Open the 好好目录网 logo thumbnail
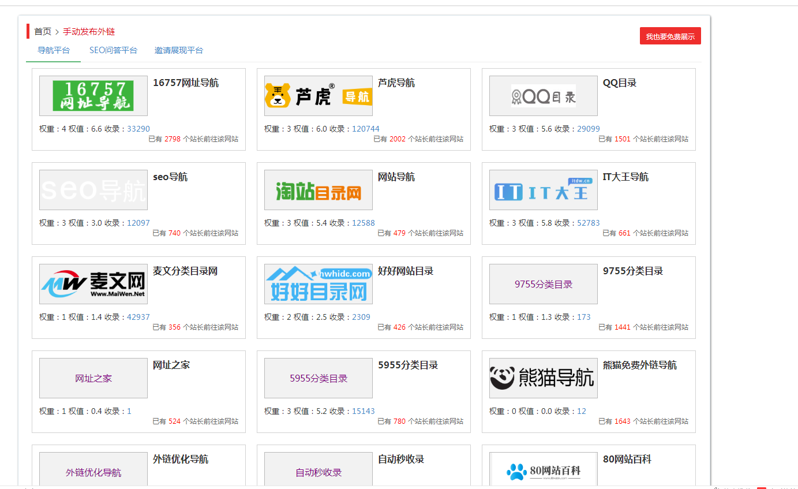This screenshot has height=489, width=798. click(318, 284)
